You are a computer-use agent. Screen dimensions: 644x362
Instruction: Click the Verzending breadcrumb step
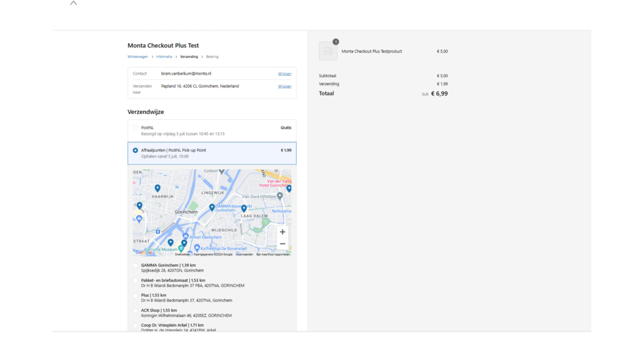[x=189, y=57]
